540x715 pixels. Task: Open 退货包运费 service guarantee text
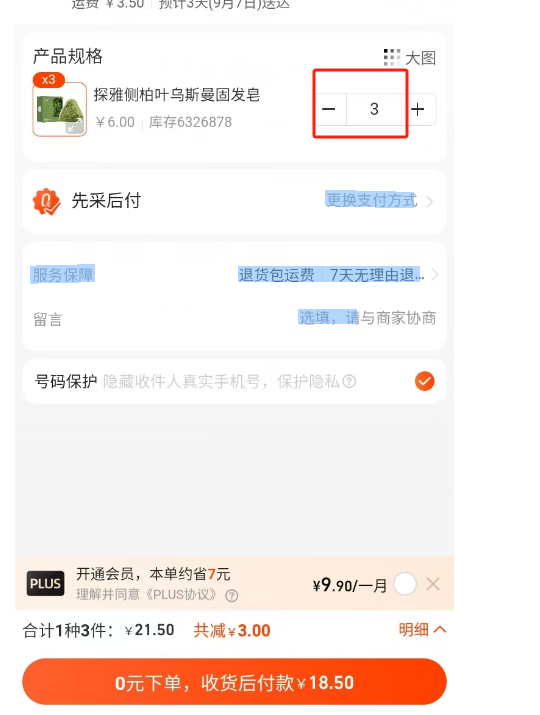pyautogui.click(x=276, y=275)
